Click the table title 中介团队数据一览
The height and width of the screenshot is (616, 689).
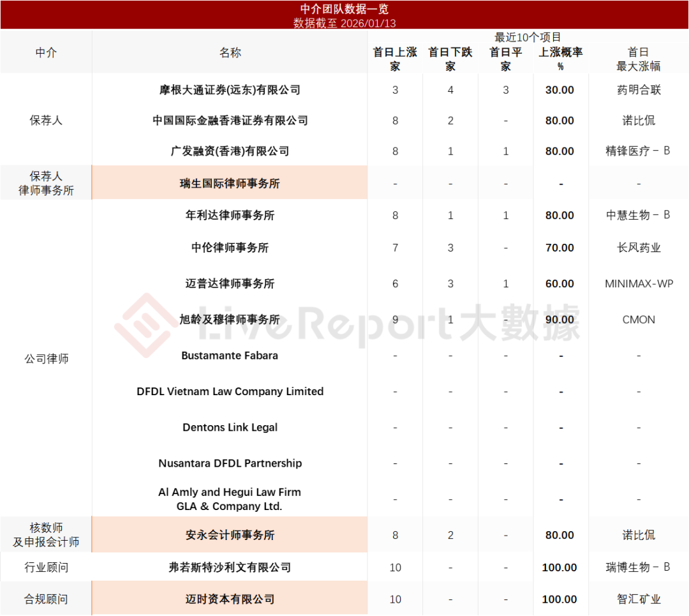coord(344,9)
